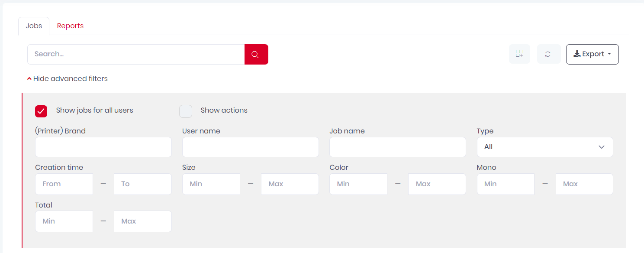Open the Export dropdown
This screenshot has height=253, width=644.
click(x=592, y=54)
